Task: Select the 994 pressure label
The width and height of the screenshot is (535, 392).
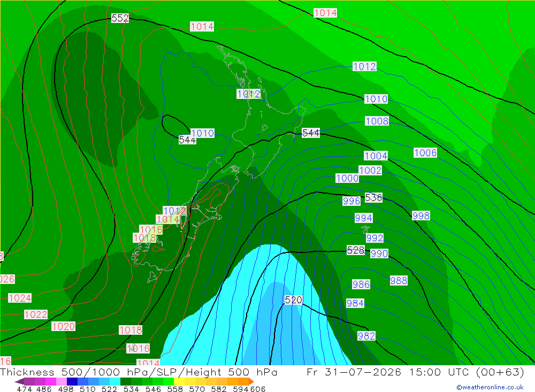Action: click(363, 218)
